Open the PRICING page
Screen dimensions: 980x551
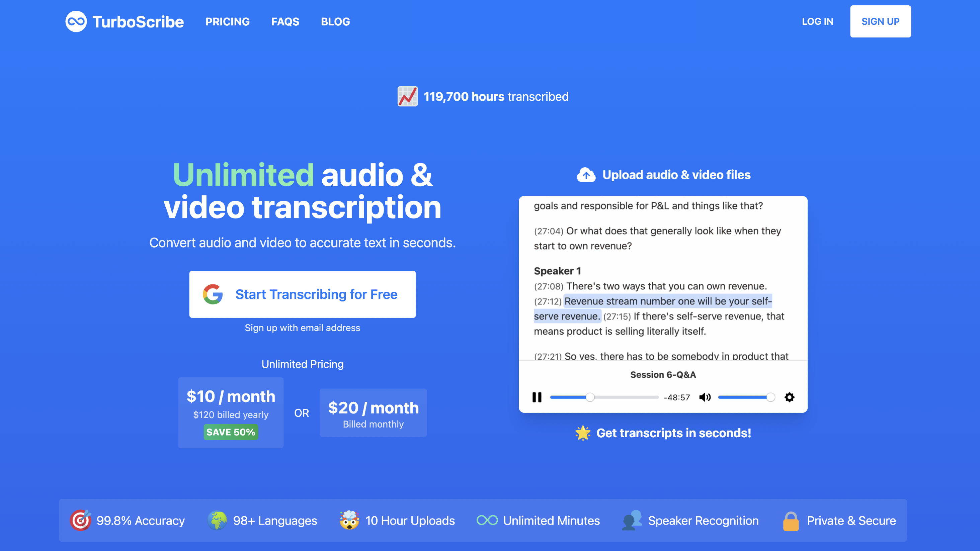pos(227,22)
